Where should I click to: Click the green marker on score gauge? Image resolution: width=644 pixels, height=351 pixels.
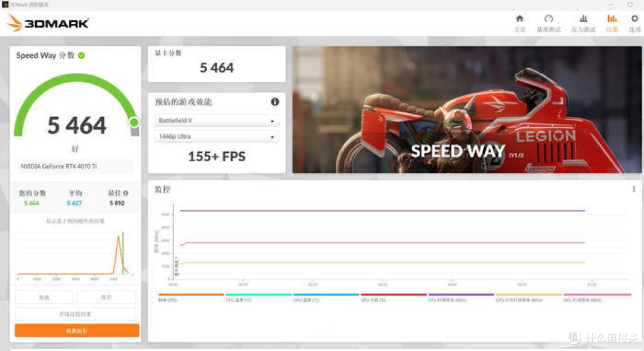click(134, 122)
